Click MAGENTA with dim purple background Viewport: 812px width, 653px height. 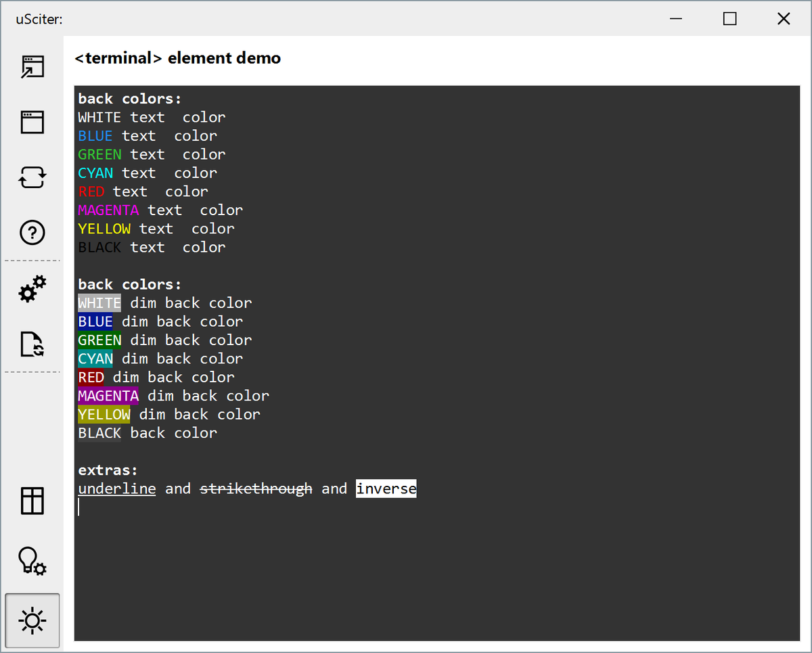[x=108, y=396]
